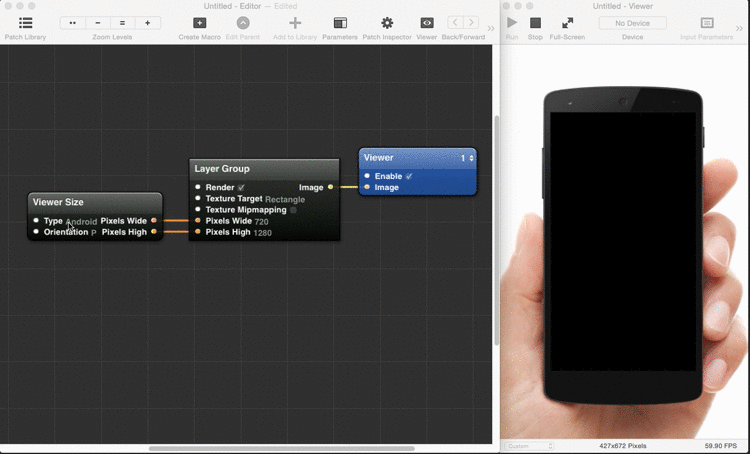
Task: Select the Viewer Size patch title
Action: click(x=58, y=202)
